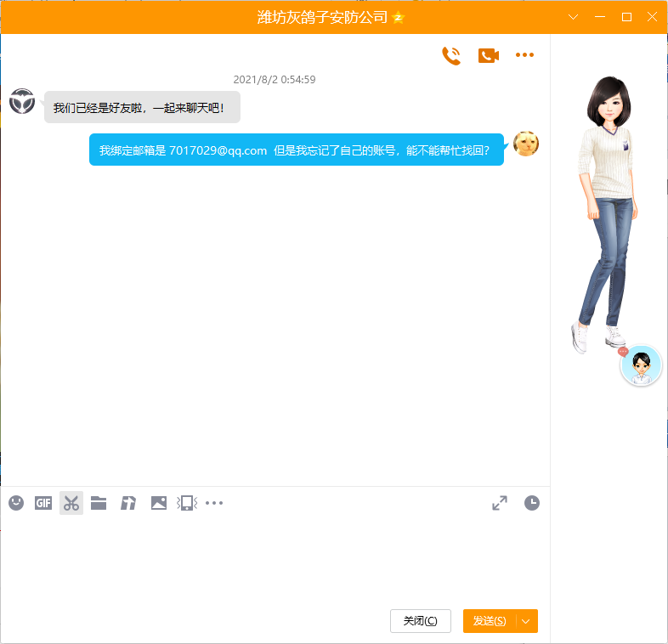Open the send options dropdown arrow
This screenshot has height=644, width=668.
tap(527, 621)
